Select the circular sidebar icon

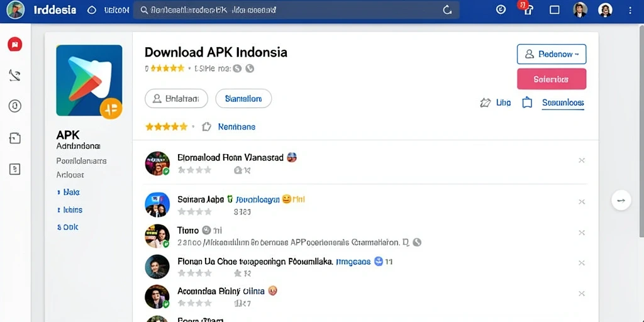coord(15,106)
